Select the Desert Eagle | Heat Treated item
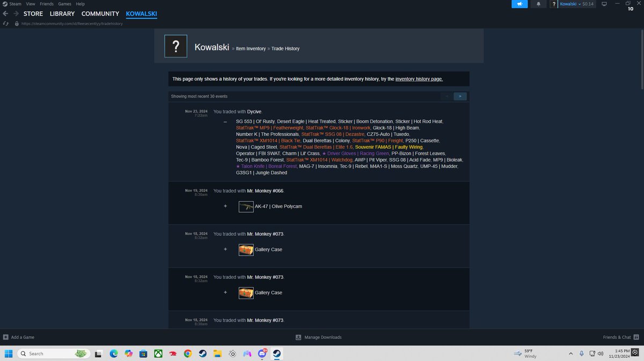 tap(306, 121)
